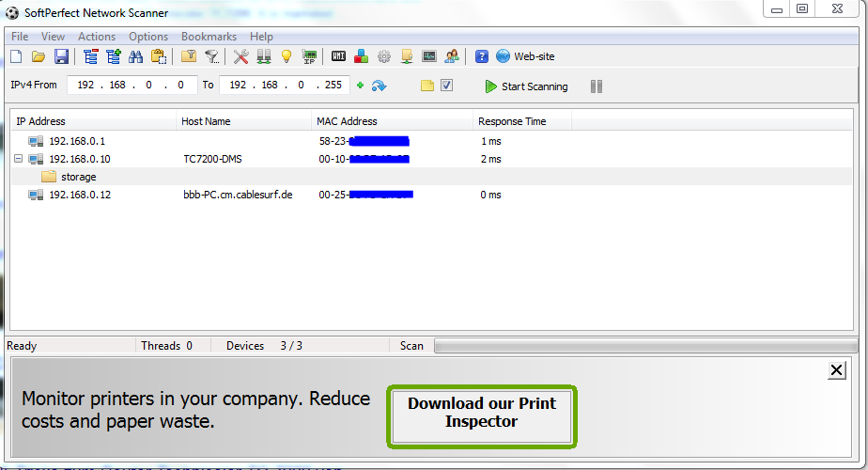Open the advanced filter funnel icon
This screenshot has height=470, width=868.
pyautogui.click(x=211, y=56)
